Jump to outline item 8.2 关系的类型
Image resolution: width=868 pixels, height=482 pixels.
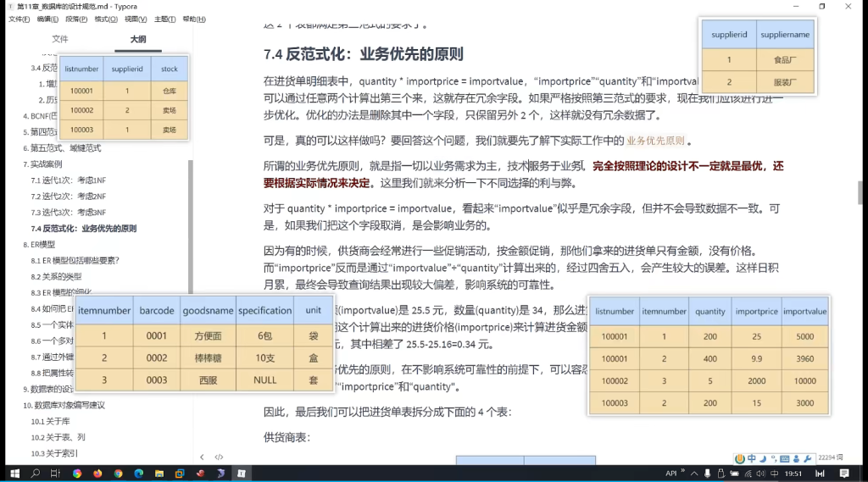pyautogui.click(x=56, y=277)
